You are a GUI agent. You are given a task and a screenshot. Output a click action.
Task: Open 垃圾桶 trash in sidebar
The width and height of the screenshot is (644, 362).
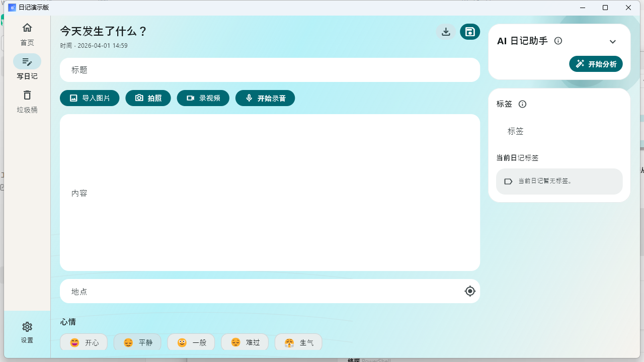(x=27, y=101)
